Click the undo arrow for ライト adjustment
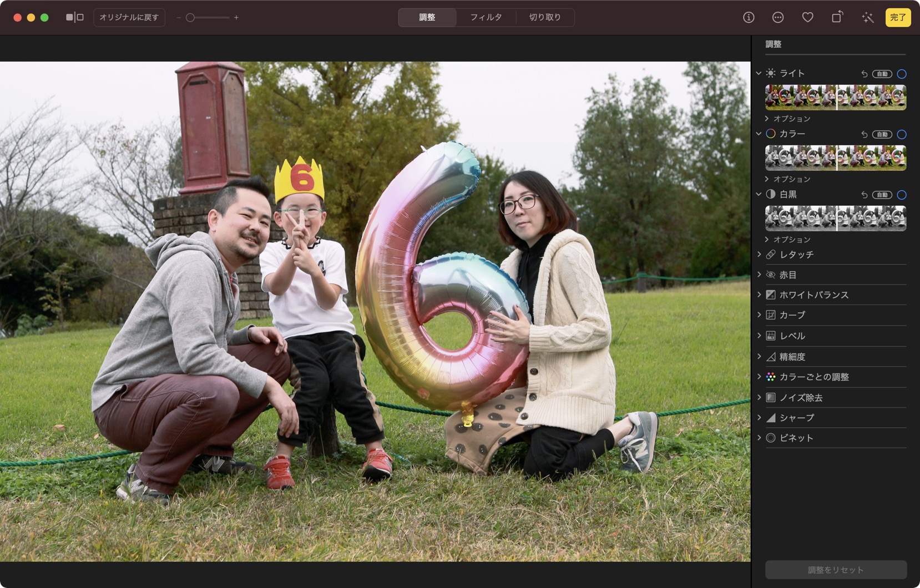The image size is (920, 588). (x=864, y=74)
